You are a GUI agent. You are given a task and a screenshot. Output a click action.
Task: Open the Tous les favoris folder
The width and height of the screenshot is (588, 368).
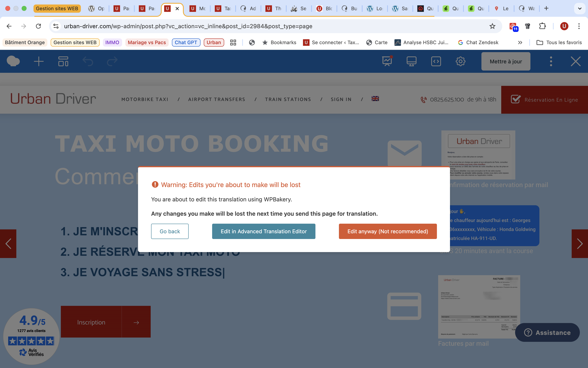coord(559,42)
